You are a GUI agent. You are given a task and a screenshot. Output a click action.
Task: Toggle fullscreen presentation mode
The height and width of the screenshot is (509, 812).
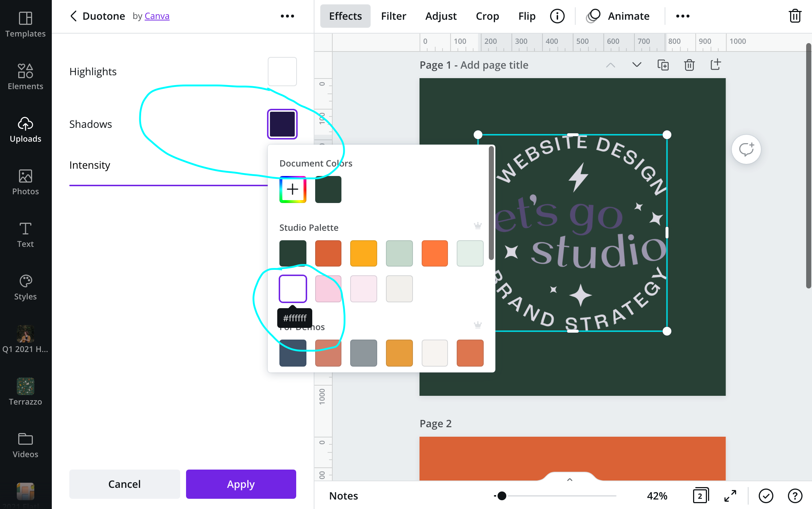coord(730,495)
